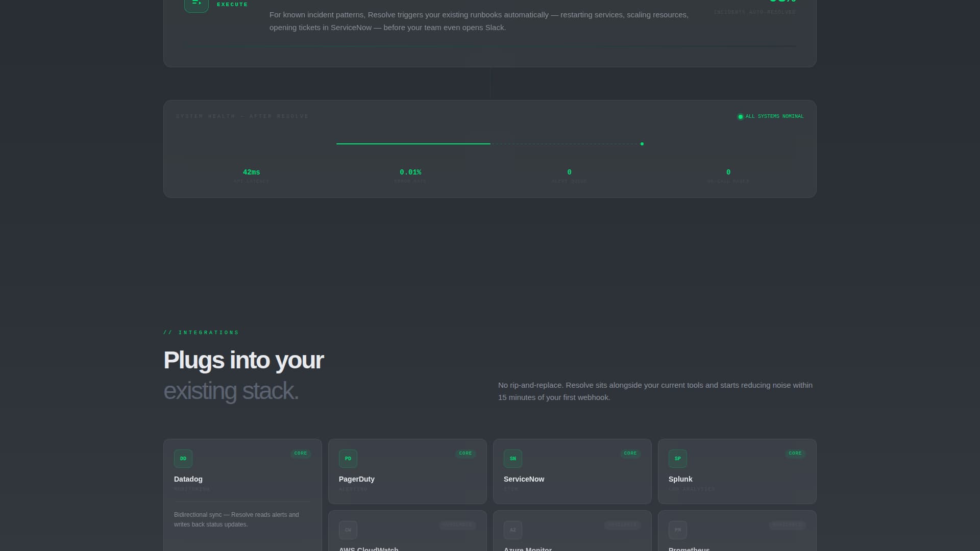Toggle the CORE badge on Datadog

tap(300, 453)
